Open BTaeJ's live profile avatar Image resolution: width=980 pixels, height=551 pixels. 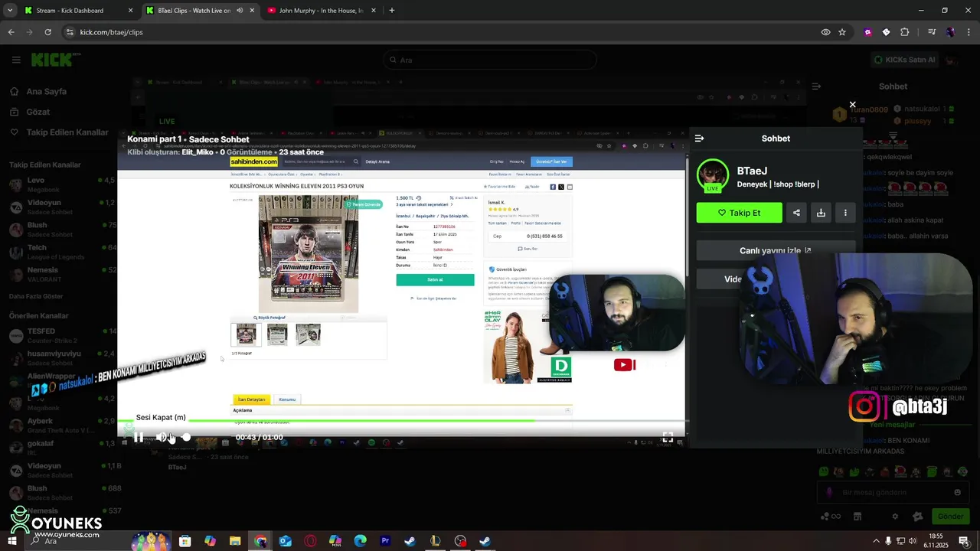[x=713, y=175]
